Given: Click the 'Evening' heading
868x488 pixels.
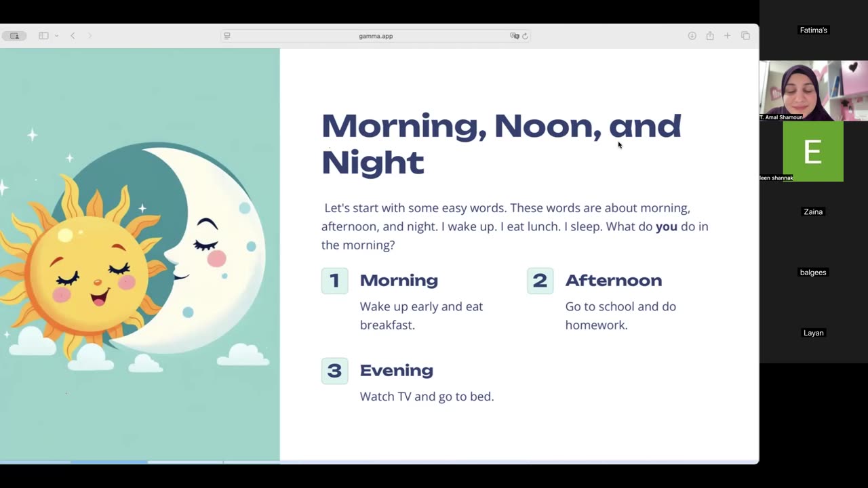Looking at the screenshot, I should click(397, 371).
